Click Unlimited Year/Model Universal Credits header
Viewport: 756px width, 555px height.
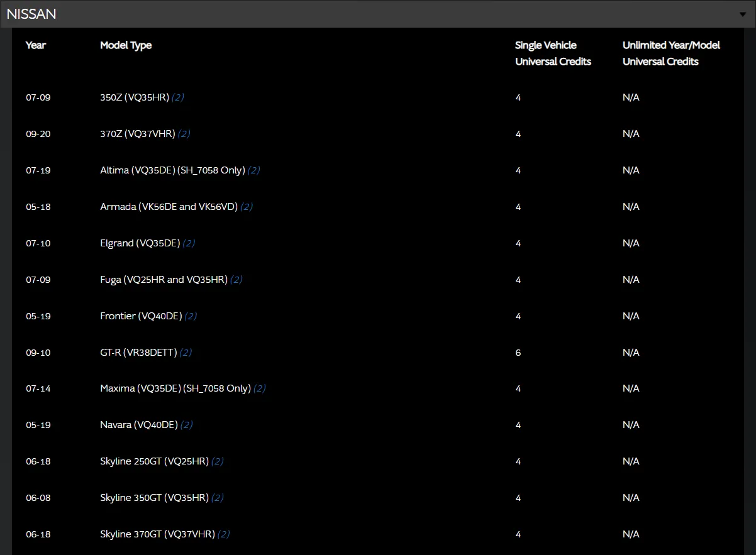(671, 53)
